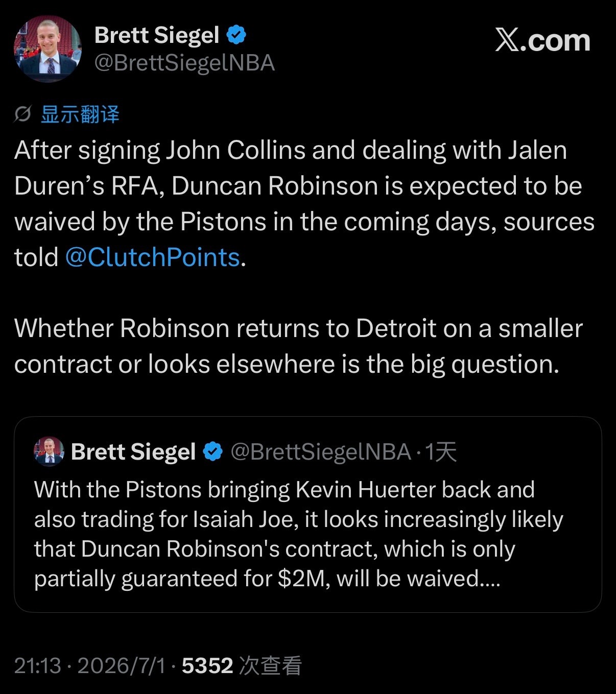Screen dimensions: 616x694
Task: Click the 次查看 label after the view count
Action: tap(271, 665)
